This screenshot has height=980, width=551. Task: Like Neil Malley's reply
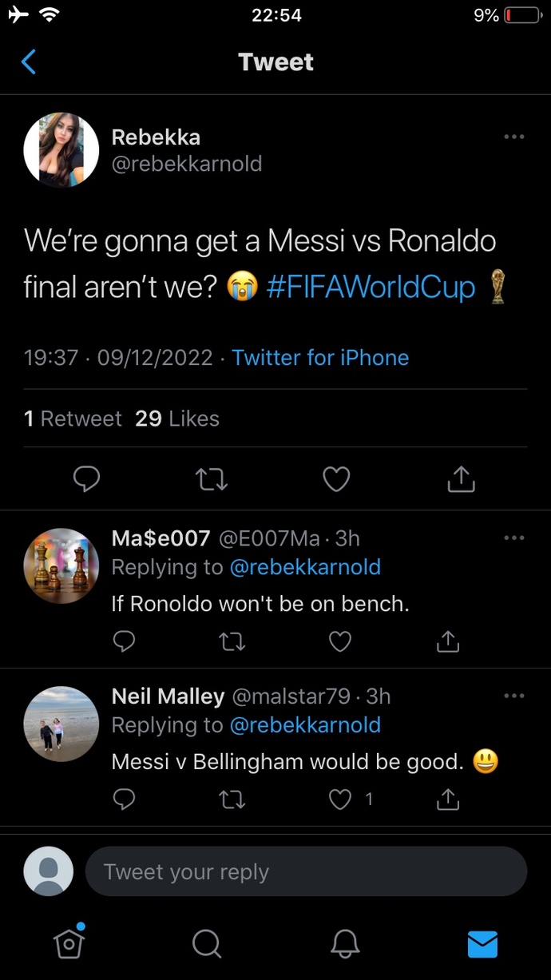click(x=339, y=799)
